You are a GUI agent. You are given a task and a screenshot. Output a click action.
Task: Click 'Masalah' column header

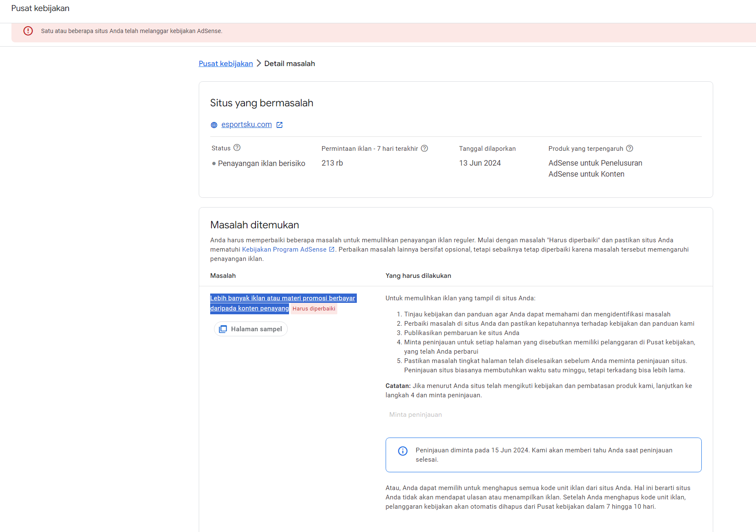tap(223, 276)
